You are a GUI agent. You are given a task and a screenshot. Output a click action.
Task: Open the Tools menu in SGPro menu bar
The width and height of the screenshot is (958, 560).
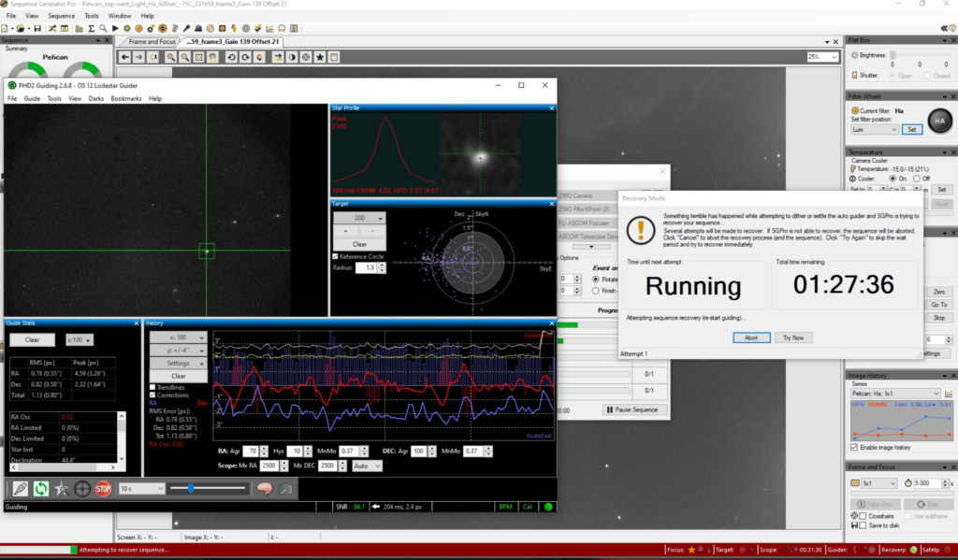click(92, 16)
